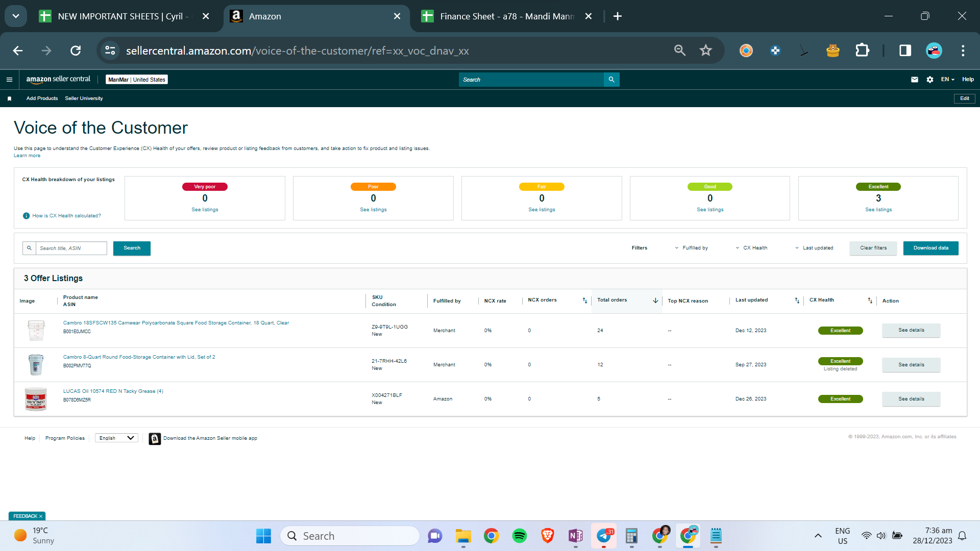Screen dimensions: 980x551
Task: See details for LUCAS Oil listing
Action: (x=911, y=399)
